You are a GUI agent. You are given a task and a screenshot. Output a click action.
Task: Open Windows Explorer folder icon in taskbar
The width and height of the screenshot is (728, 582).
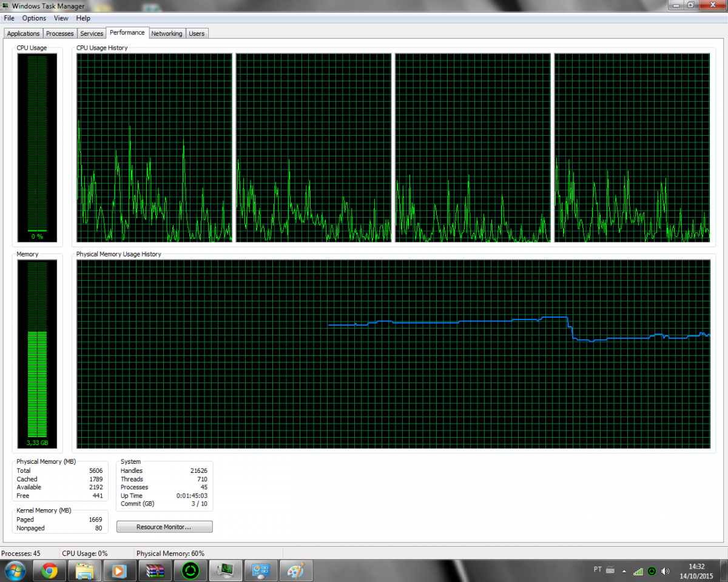[x=84, y=570]
